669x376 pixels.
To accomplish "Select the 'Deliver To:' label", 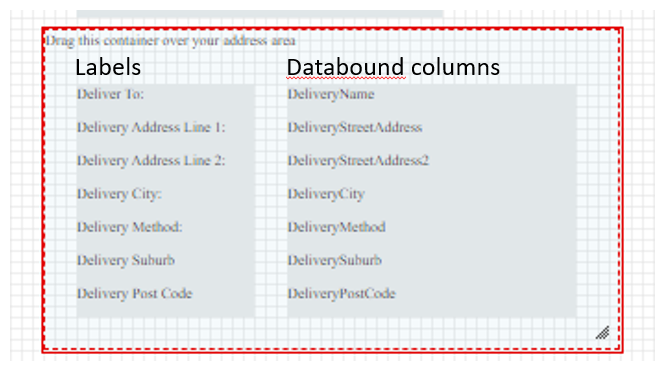I will (x=110, y=94).
